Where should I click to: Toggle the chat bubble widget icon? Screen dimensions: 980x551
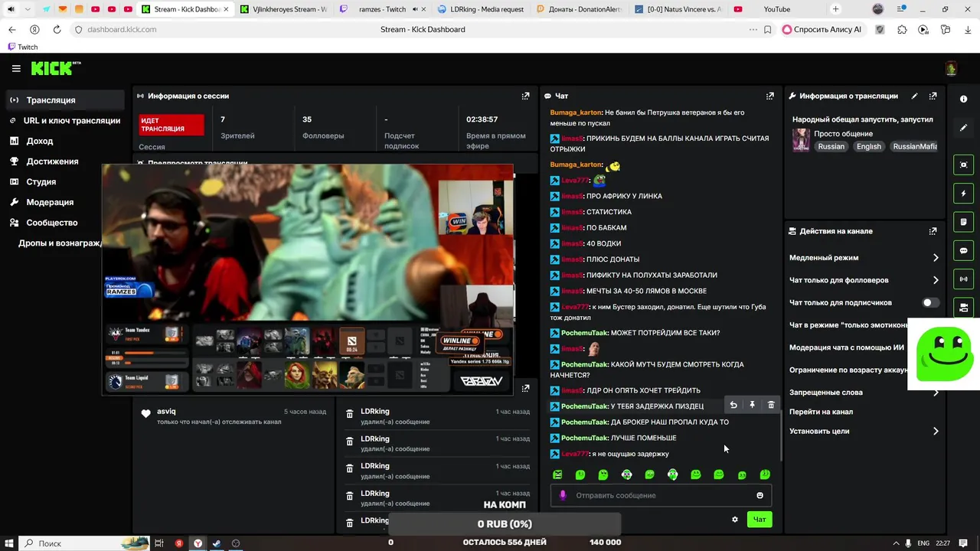click(x=963, y=250)
